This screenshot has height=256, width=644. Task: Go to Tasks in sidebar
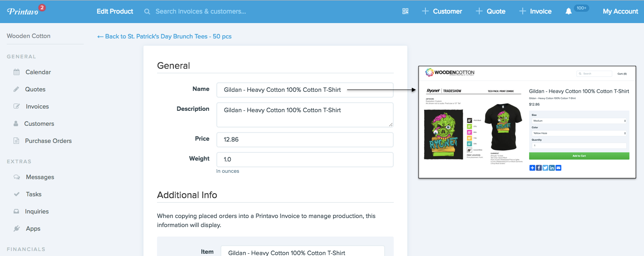(x=33, y=194)
